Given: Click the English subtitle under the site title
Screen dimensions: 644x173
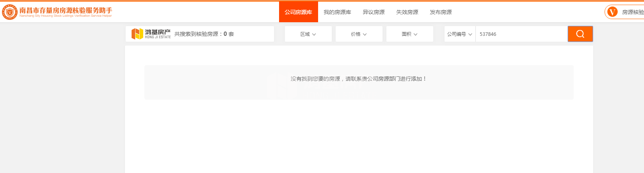Looking at the screenshot, I should (x=66, y=16).
